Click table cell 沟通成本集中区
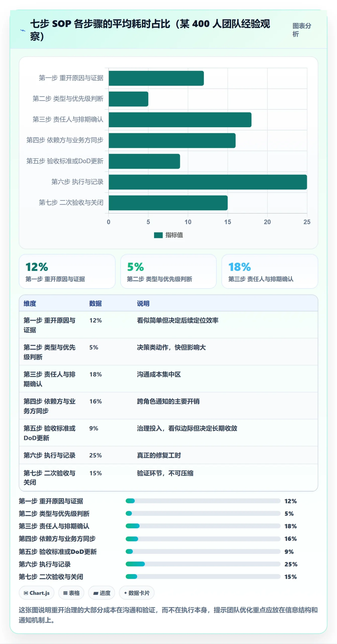This screenshot has width=337, height=644. pos(159,374)
